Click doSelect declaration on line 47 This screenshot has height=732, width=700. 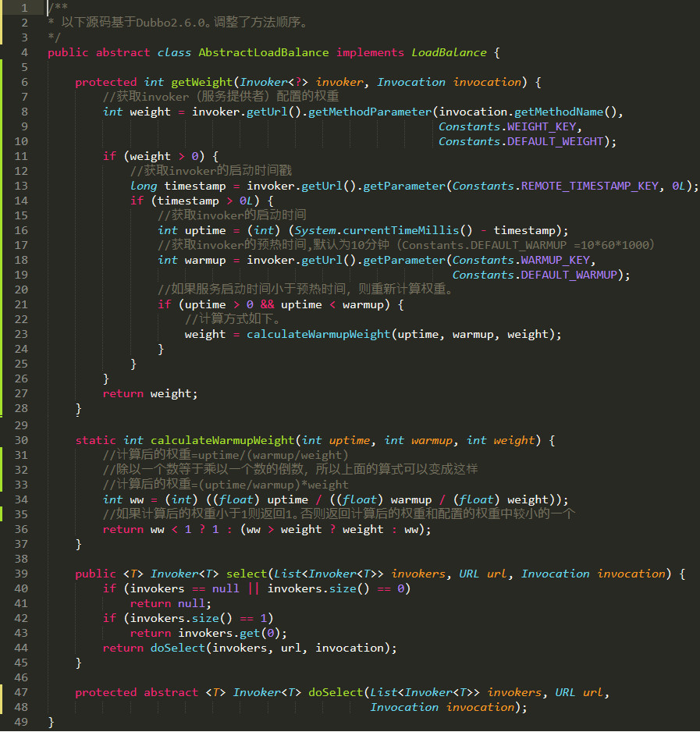pyautogui.click(x=336, y=692)
